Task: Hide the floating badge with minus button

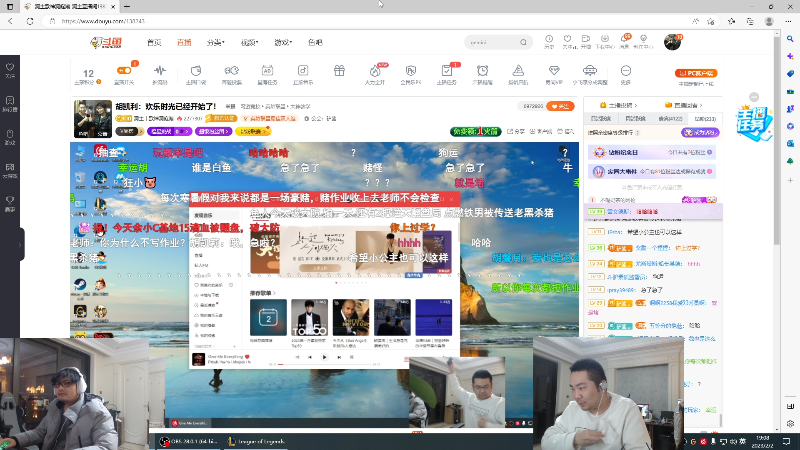Action: coord(754,97)
